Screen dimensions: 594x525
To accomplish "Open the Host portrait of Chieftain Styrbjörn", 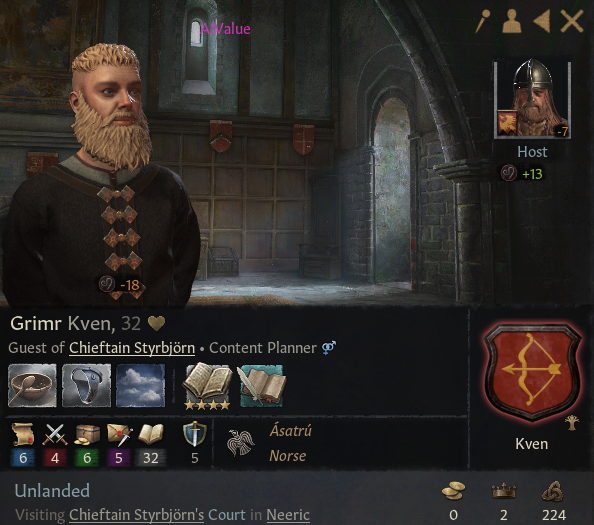I will [x=532, y=99].
